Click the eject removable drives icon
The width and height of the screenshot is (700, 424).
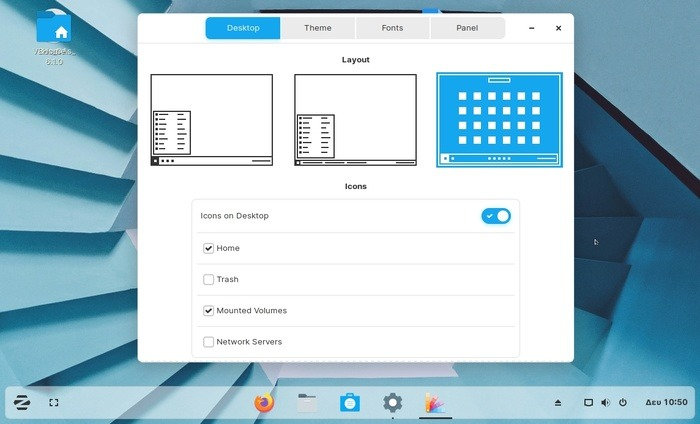[558, 403]
